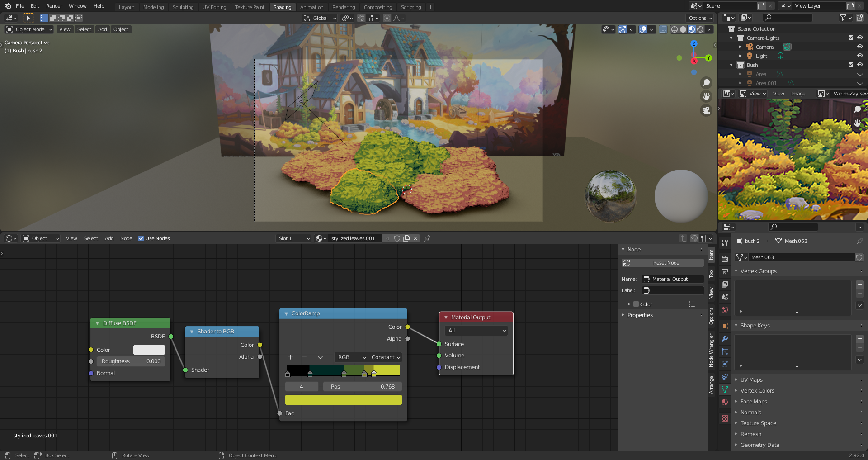Toggle X-Ray in the viewport header
Image resolution: width=868 pixels, height=460 pixels.
tap(663, 29)
